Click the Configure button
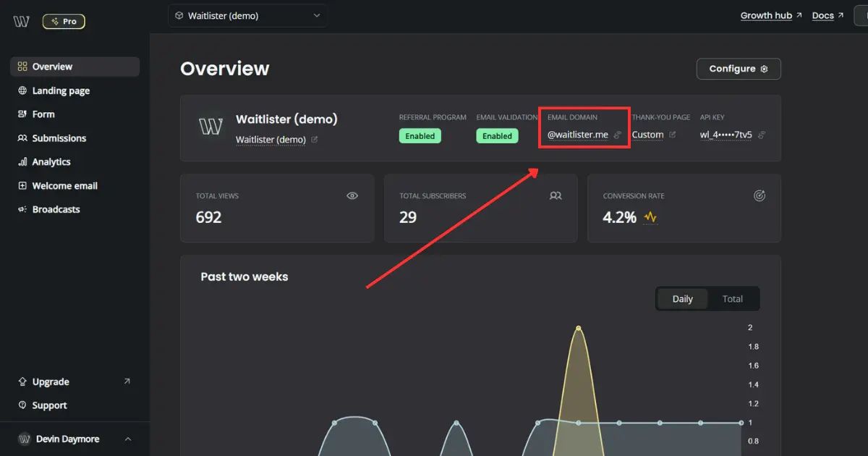The image size is (868, 456). click(738, 69)
